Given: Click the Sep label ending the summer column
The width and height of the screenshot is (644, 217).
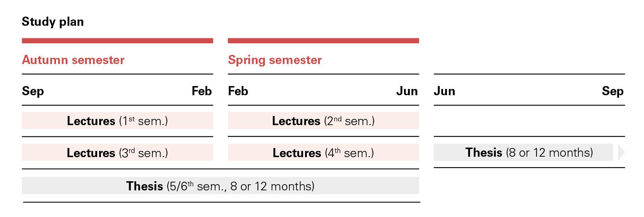Looking at the screenshot, I should 612,91.
